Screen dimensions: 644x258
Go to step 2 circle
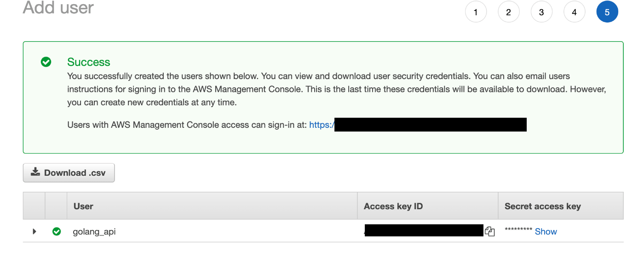[508, 12]
